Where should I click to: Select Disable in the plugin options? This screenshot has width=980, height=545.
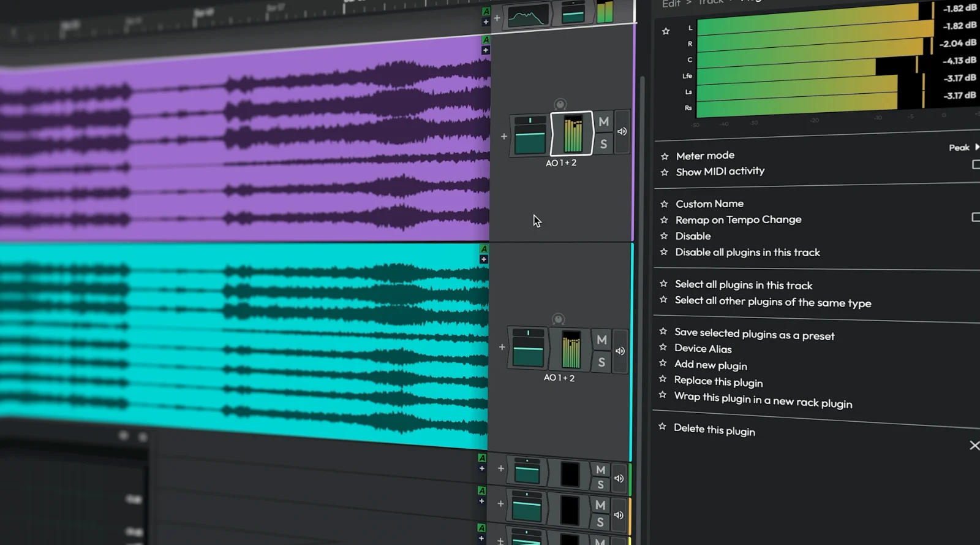coord(693,236)
